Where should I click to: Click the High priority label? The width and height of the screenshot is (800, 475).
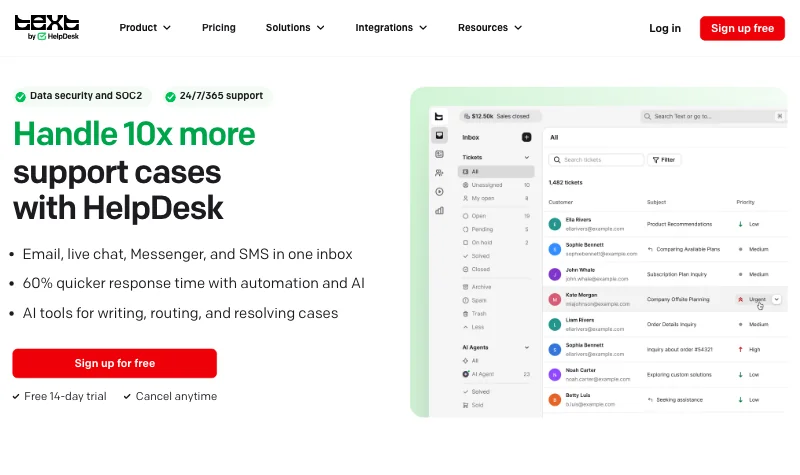(x=755, y=349)
